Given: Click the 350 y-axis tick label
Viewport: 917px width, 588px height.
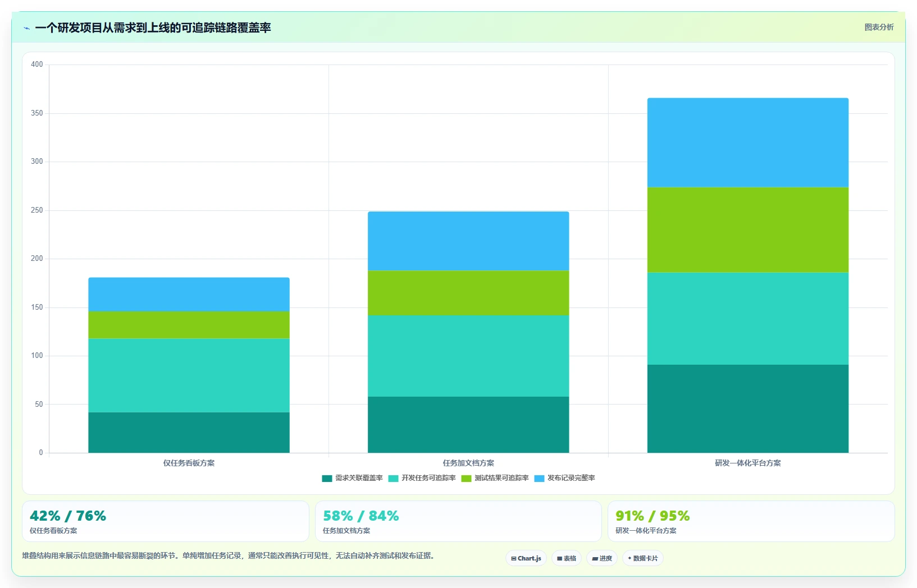Looking at the screenshot, I should (37, 113).
